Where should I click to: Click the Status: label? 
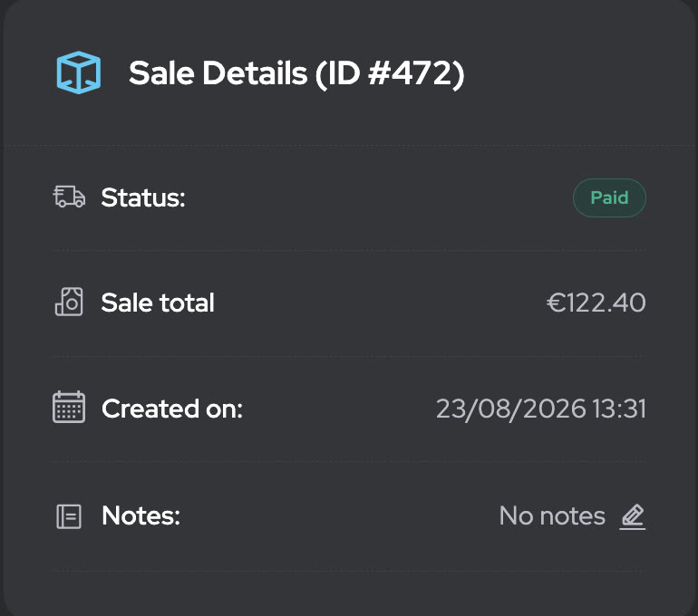pos(143,197)
